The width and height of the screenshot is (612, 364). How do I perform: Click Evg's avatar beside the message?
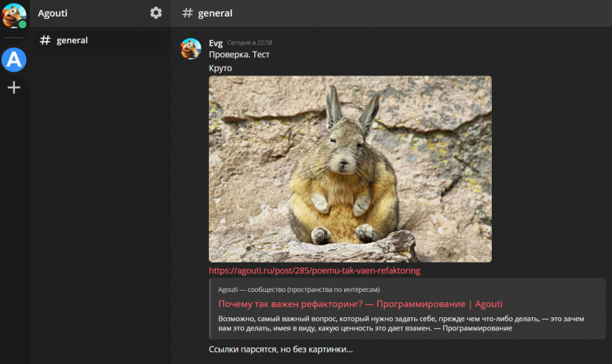(x=191, y=48)
